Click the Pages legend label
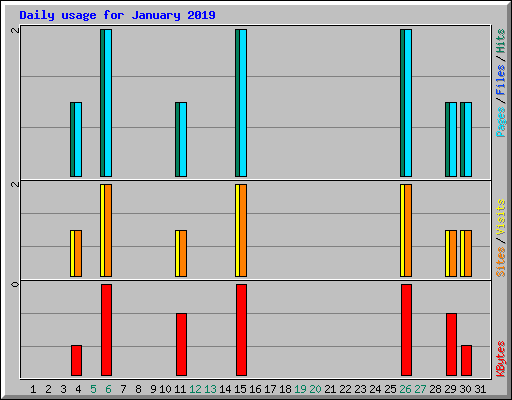 pyautogui.click(x=501, y=122)
